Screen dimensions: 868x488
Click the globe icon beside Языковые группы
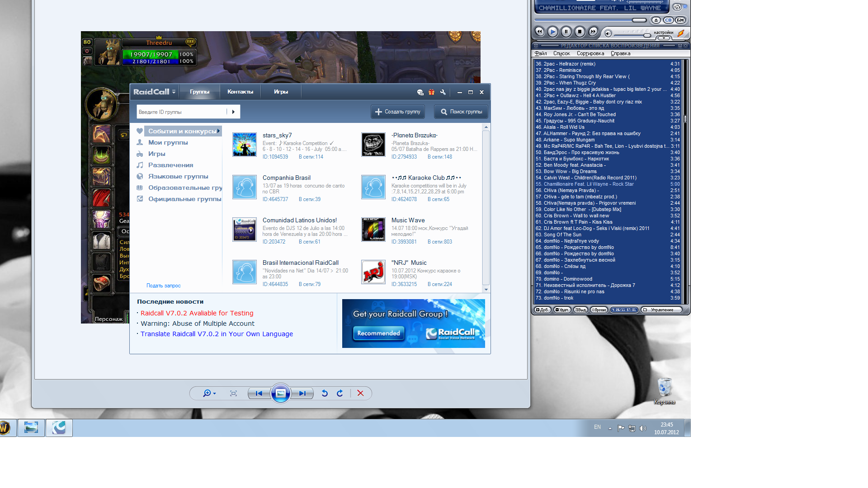pyautogui.click(x=140, y=176)
